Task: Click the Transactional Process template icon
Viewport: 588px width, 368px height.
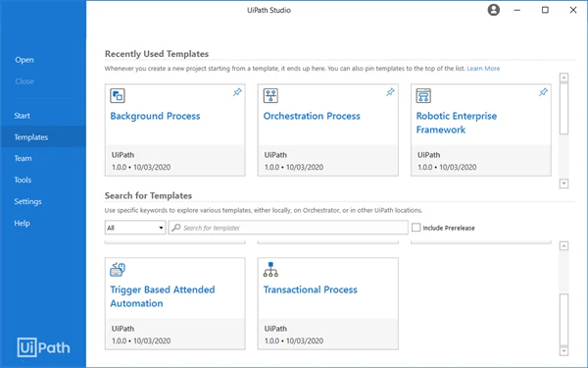Action: [270, 269]
